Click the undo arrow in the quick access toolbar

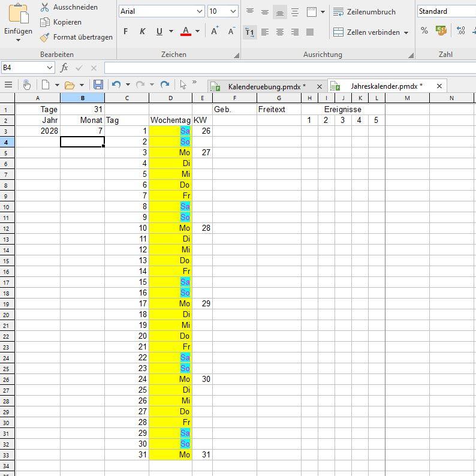tap(116, 85)
